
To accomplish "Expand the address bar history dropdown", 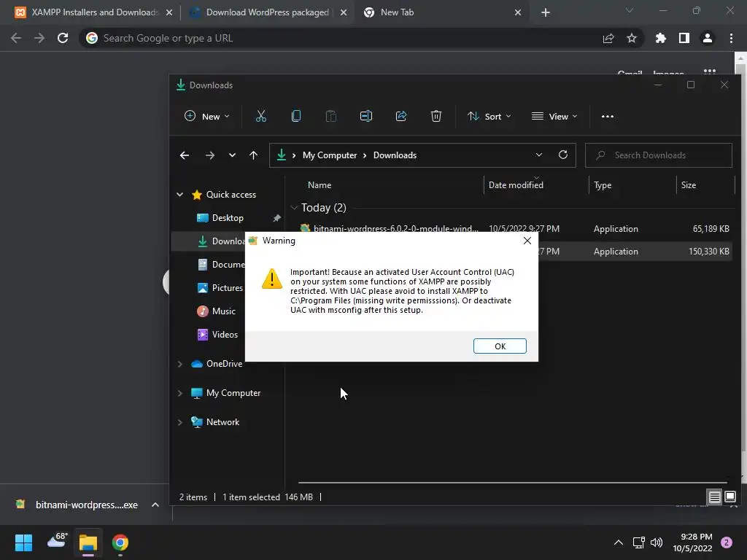I will (x=539, y=155).
